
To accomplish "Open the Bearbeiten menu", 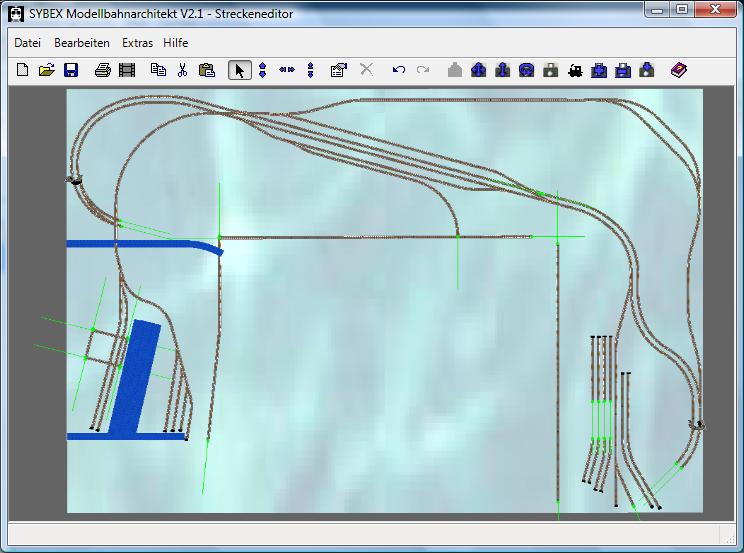I will click(x=82, y=43).
